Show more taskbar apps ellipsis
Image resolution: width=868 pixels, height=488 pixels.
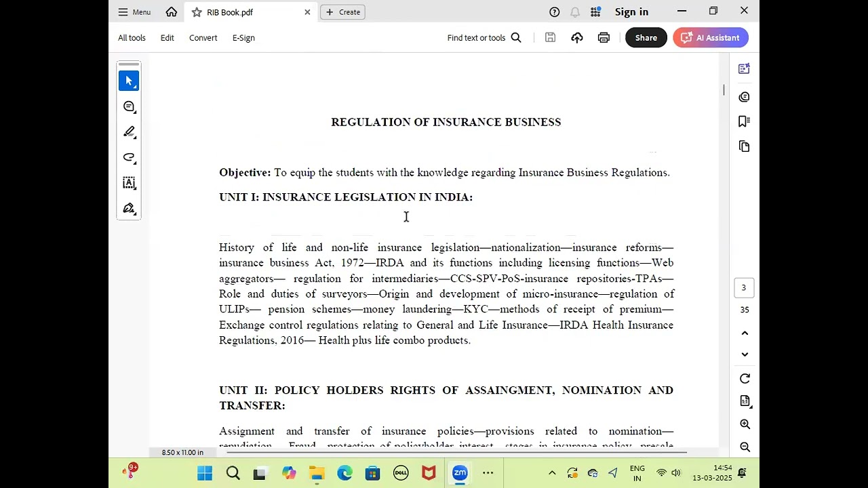[x=488, y=473]
